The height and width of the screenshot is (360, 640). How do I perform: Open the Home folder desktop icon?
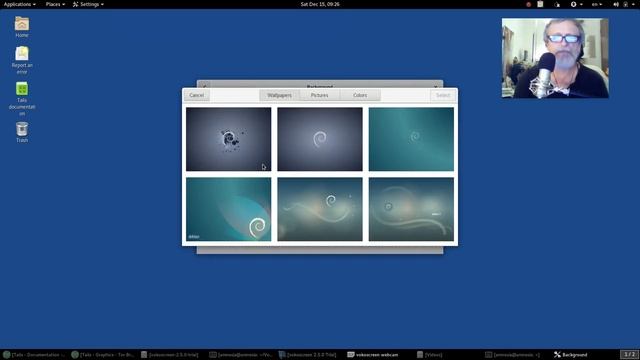point(22,27)
